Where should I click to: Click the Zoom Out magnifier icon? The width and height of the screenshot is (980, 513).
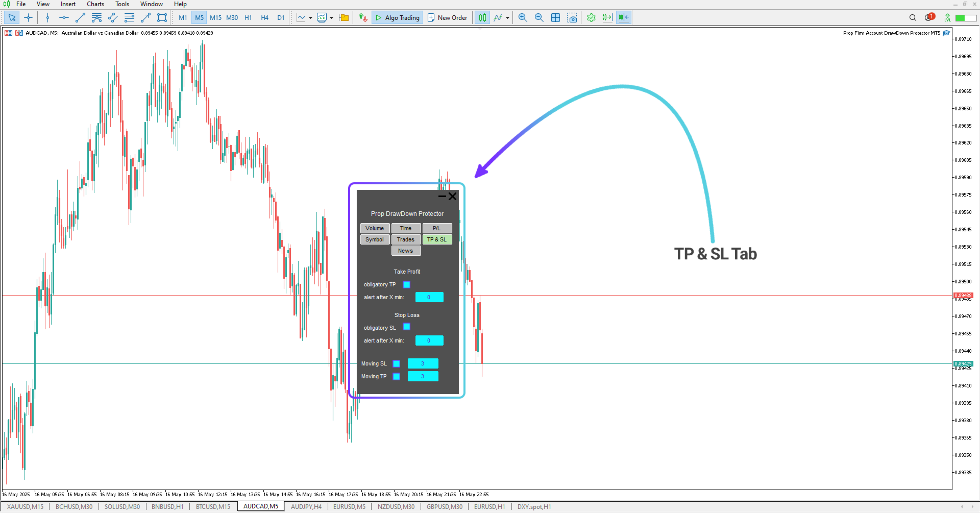pos(539,17)
